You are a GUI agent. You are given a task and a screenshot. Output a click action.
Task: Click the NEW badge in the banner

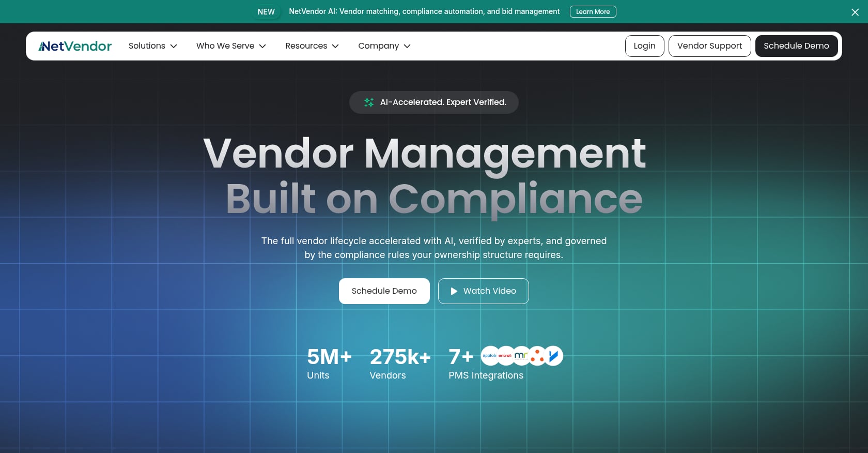coord(266,12)
